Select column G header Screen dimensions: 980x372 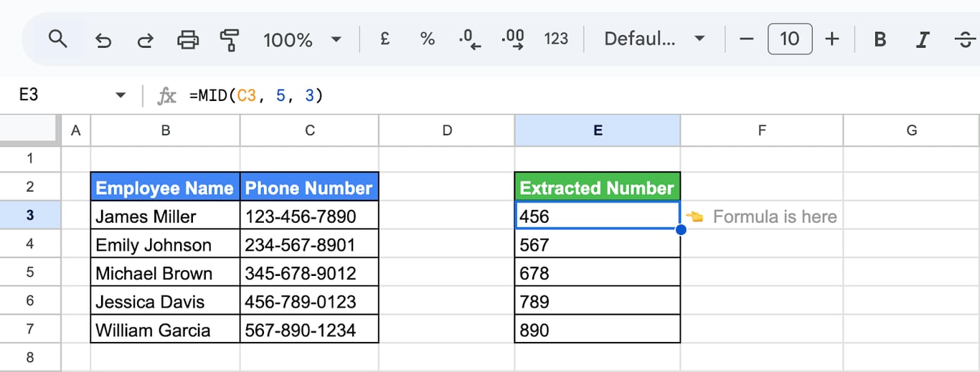911,130
